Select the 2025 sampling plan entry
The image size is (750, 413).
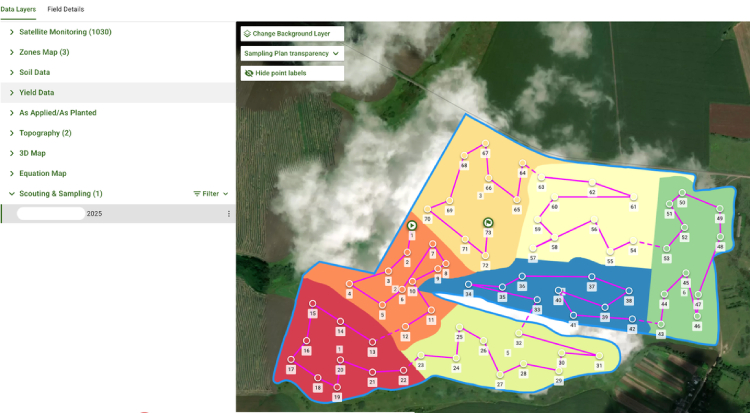(x=94, y=214)
